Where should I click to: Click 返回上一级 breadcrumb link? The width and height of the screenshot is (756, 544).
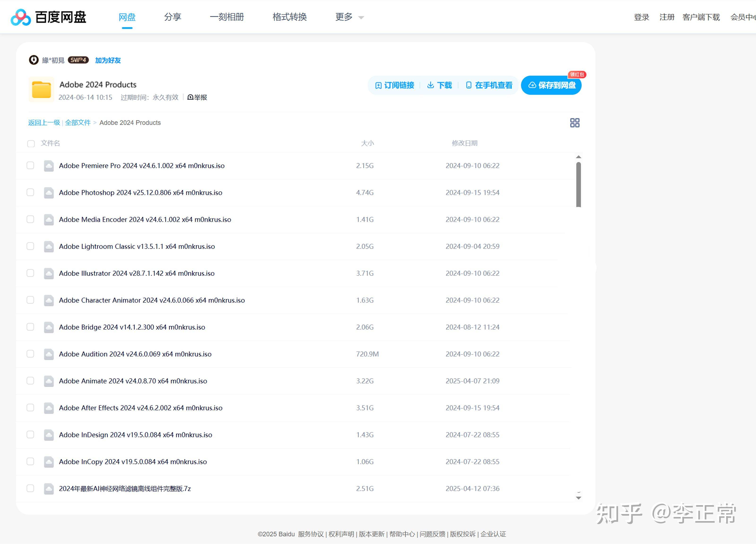[x=44, y=123]
